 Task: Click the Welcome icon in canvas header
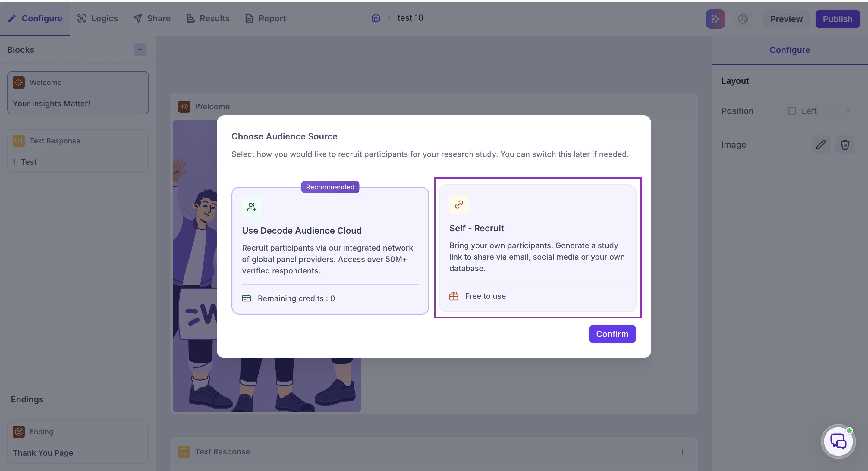184,106
